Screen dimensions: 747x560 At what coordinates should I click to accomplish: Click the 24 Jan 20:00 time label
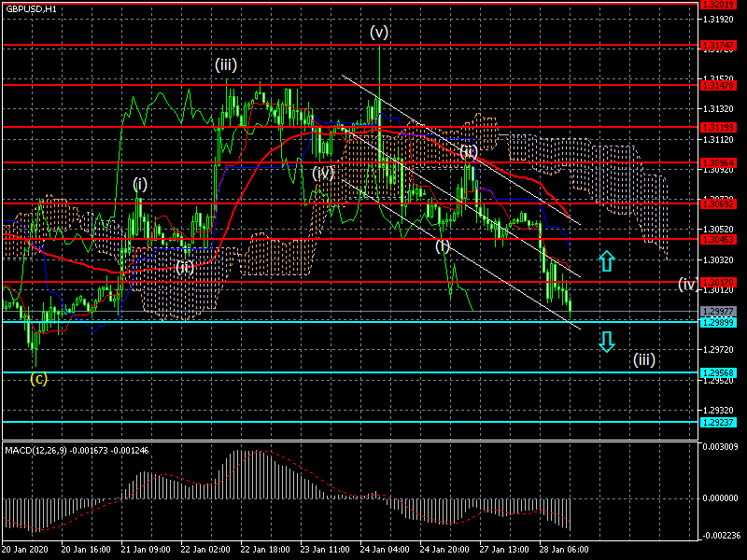[x=444, y=549]
